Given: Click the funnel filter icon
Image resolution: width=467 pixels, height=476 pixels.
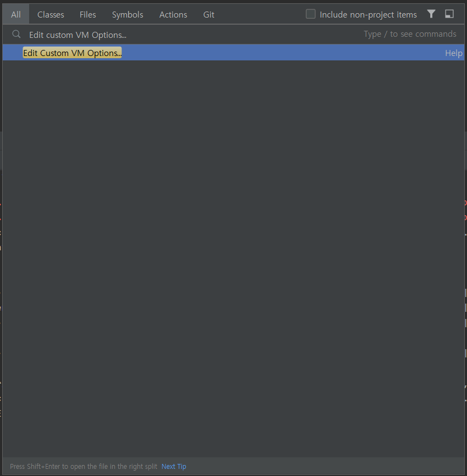Looking at the screenshot, I should tap(431, 14).
